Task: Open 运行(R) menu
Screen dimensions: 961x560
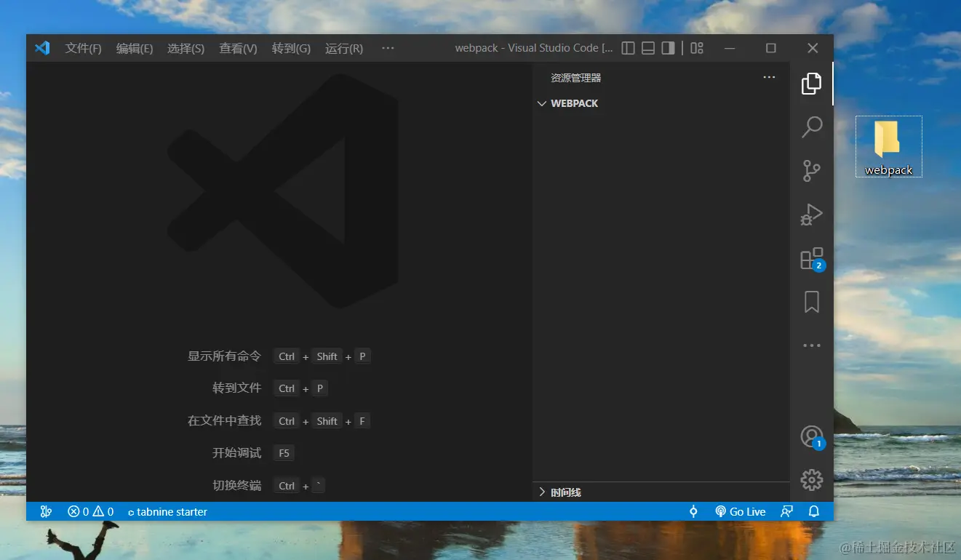Action: pyautogui.click(x=344, y=48)
